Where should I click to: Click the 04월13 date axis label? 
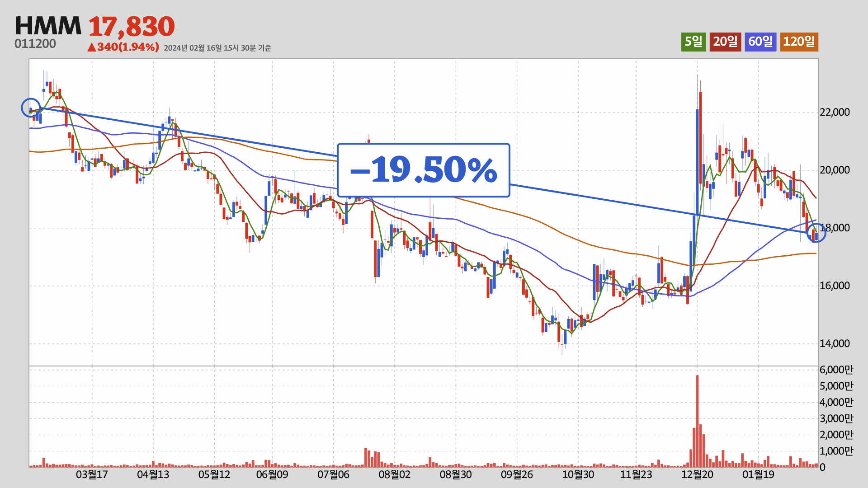click(x=153, y=474)
